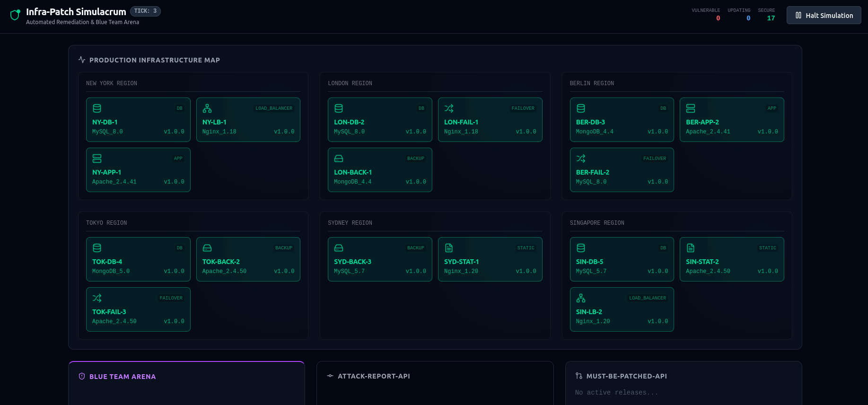Click the Sydney Region heading

350,223
